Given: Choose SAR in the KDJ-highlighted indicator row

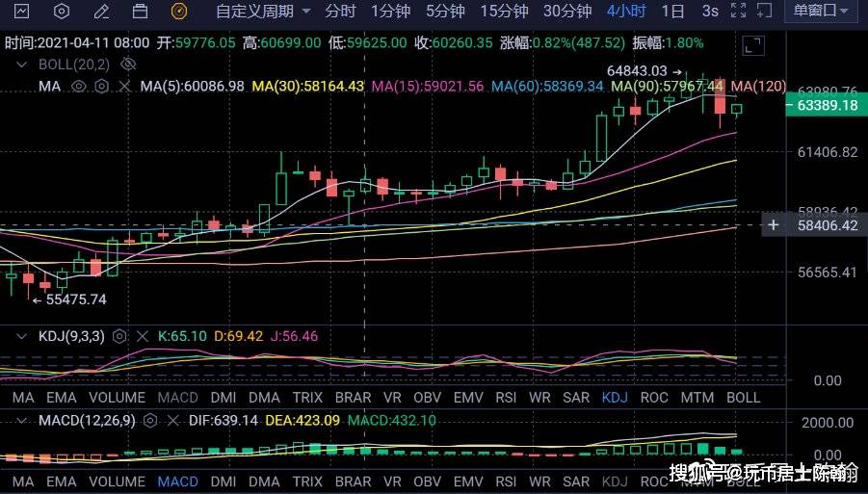Looking at the screenshot, I should (576, 398).
